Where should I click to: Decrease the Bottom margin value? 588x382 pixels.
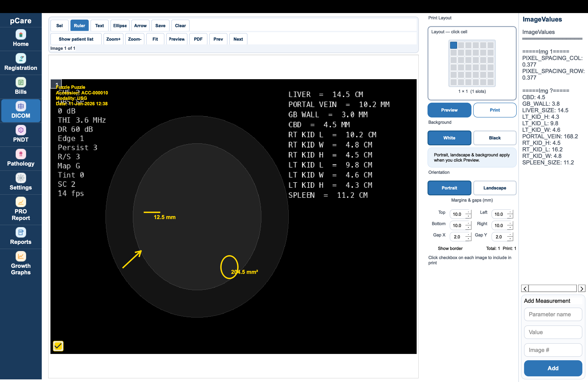(x=468, y=228)
